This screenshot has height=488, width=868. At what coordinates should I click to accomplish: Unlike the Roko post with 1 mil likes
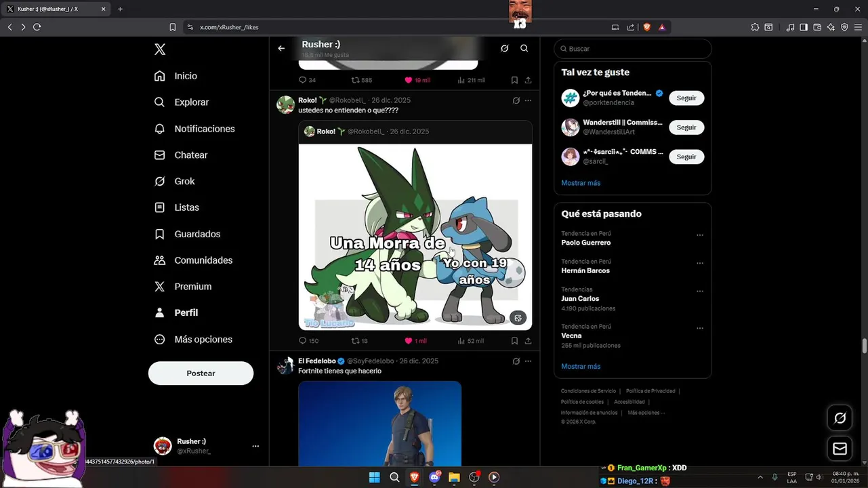point(415,341)
